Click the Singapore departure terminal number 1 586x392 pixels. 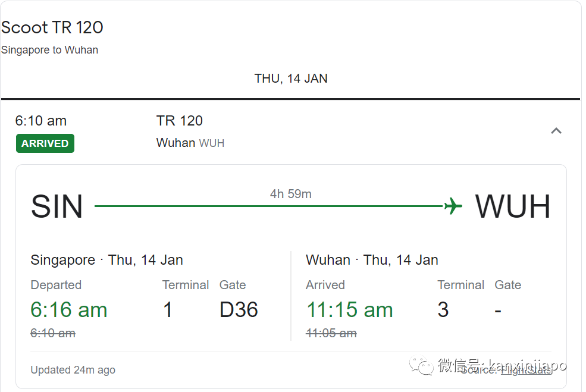pyautogui.click(x=168, y=310)
